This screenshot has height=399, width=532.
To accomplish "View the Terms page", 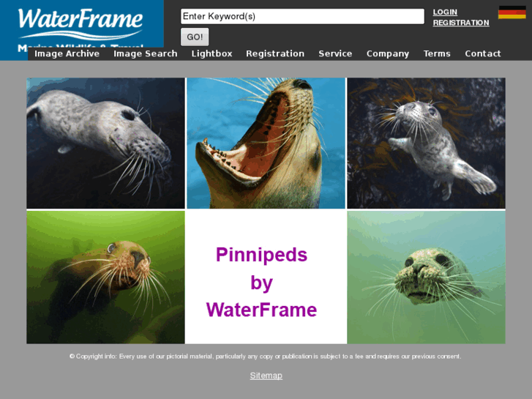I will [437, 53].
